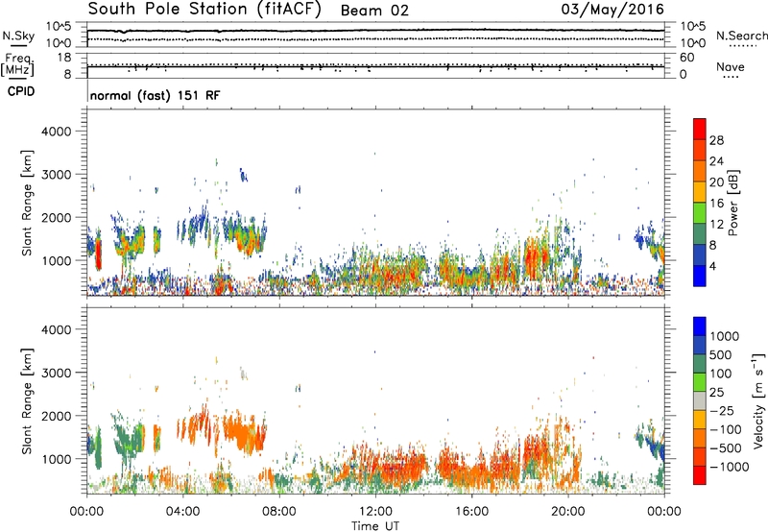
Task: Click the blue top of Velocity colorbar
Action: pos(700,326)
